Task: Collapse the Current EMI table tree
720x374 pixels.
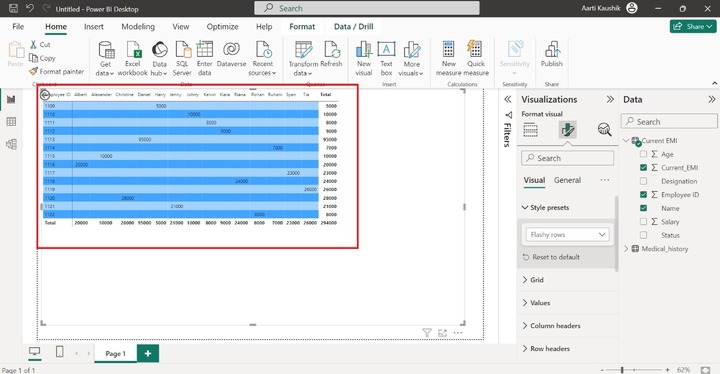Action: (626, 141)
